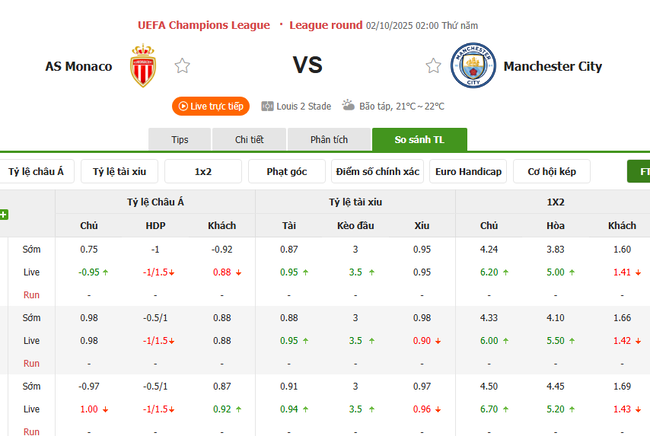The image size is (650, 436).
Task: Select the Tỷ lệ tài xỉu filter
Action: click(119, 172)
